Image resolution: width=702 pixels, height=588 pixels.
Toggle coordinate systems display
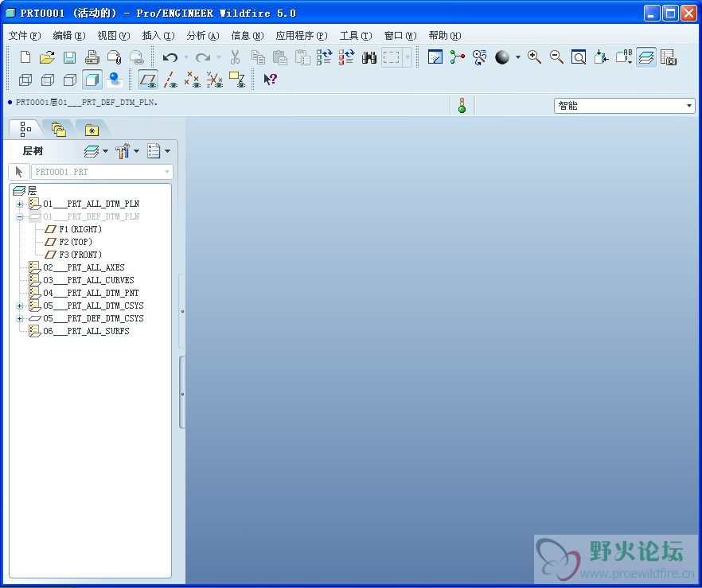pyautogui.click(x=215, y=80)
